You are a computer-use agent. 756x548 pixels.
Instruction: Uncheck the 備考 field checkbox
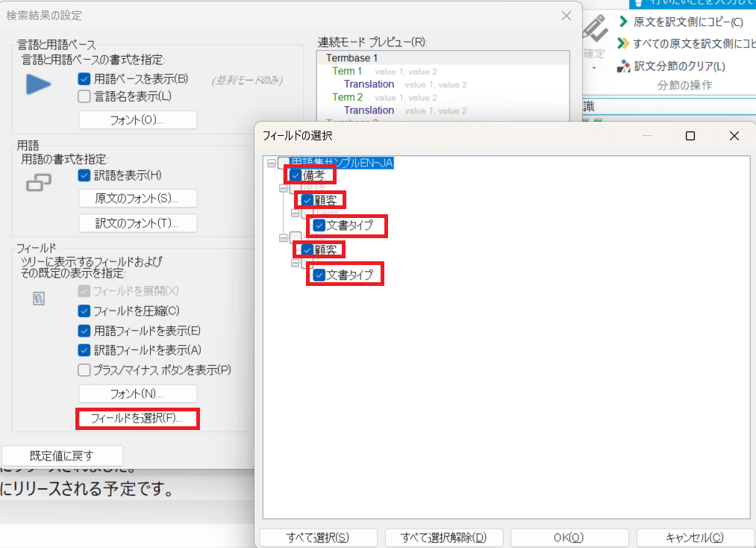click(x=295, y=175)
